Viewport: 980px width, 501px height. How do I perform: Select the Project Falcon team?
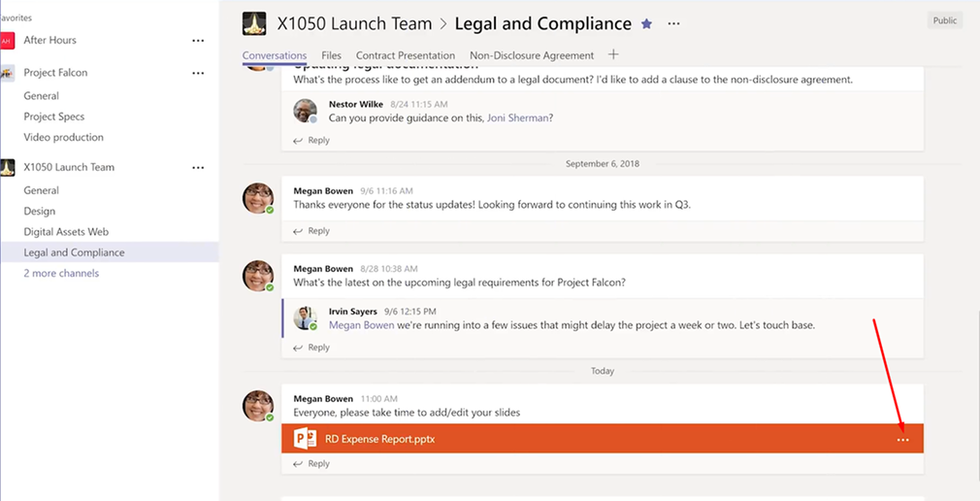[x=55, y=73]
